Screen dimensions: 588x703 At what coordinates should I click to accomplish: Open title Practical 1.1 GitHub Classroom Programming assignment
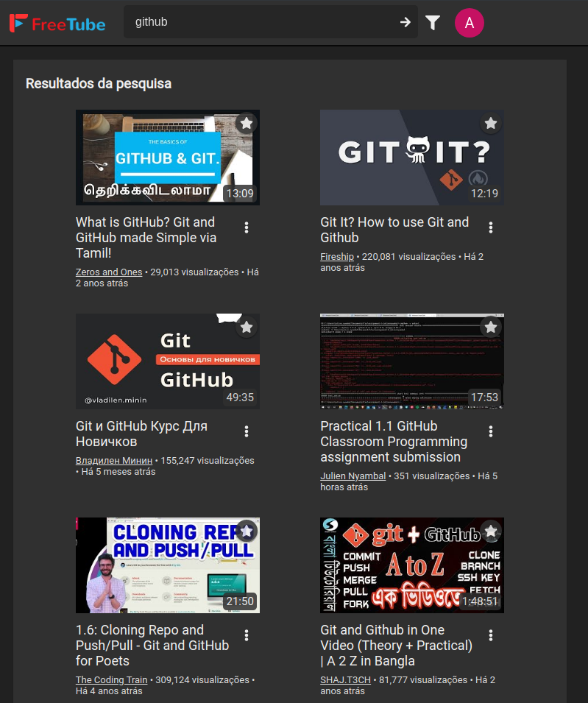394,442
